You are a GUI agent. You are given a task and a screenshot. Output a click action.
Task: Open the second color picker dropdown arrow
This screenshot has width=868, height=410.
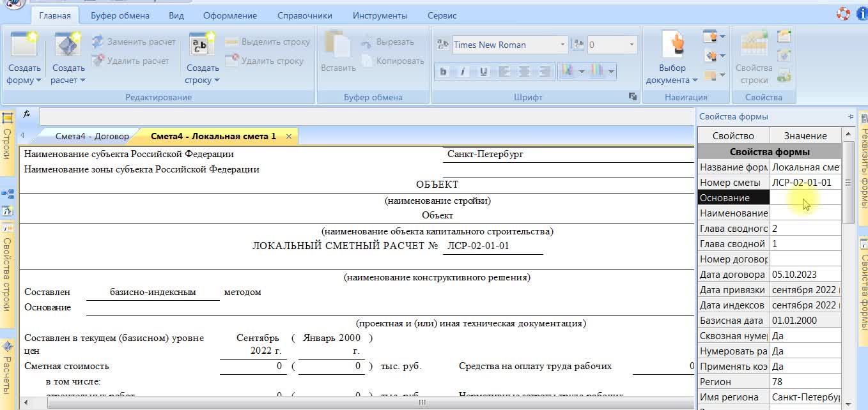[612, 72]
